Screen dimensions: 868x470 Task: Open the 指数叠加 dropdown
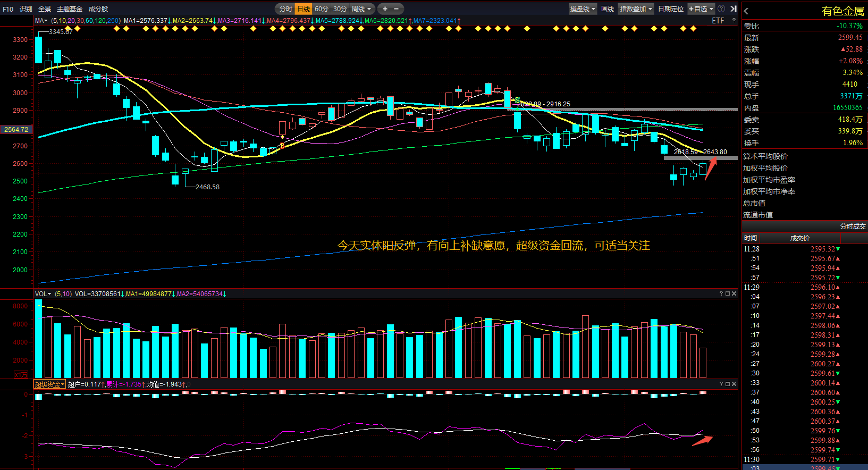(636, 9)
